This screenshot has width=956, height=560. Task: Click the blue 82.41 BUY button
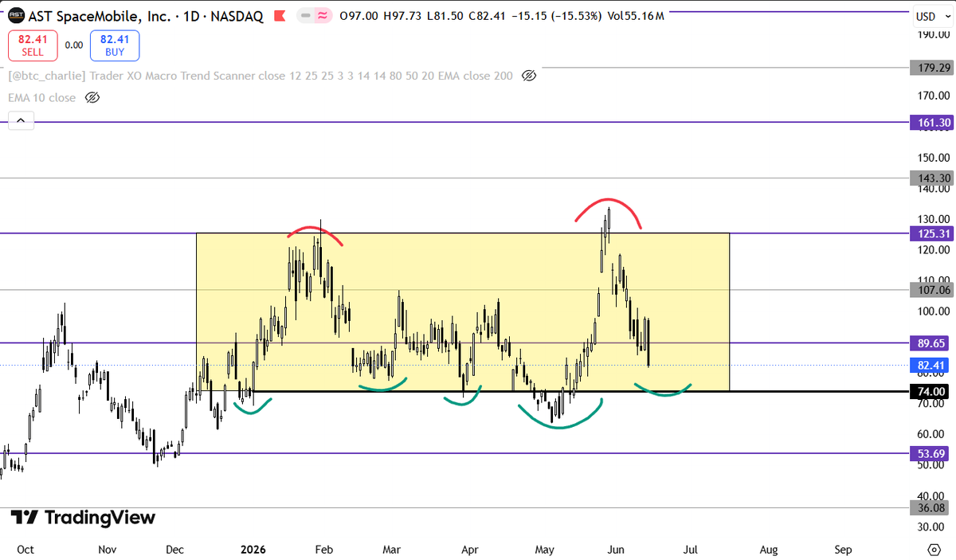click(x=115, y=45)
